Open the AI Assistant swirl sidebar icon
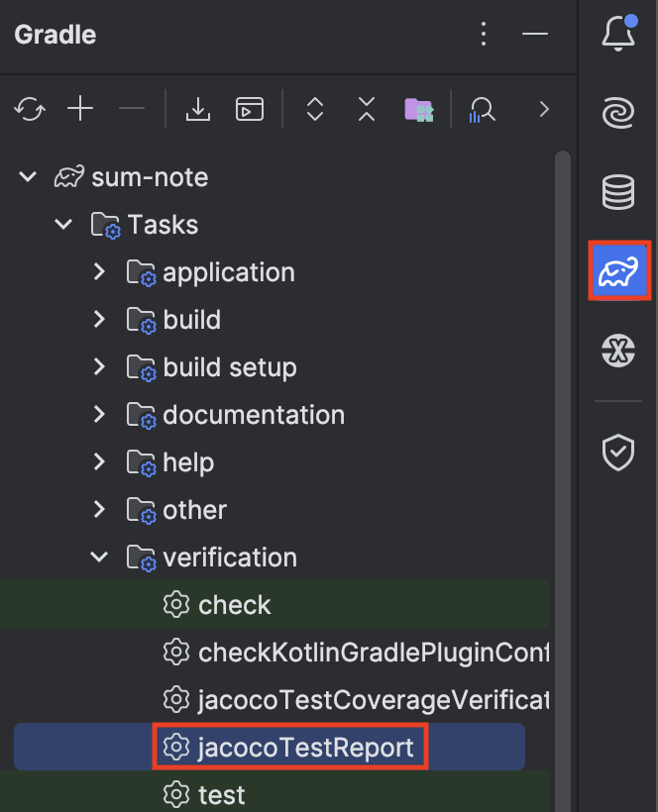Viewport: 658px width, 812px height. pos(618,112)
